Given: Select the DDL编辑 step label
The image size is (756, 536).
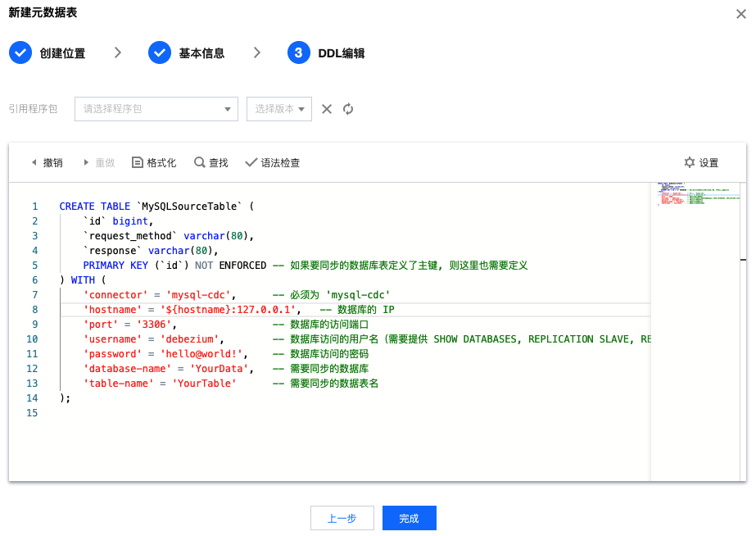Looking at the screenshot, I should [x=342, y=53].
